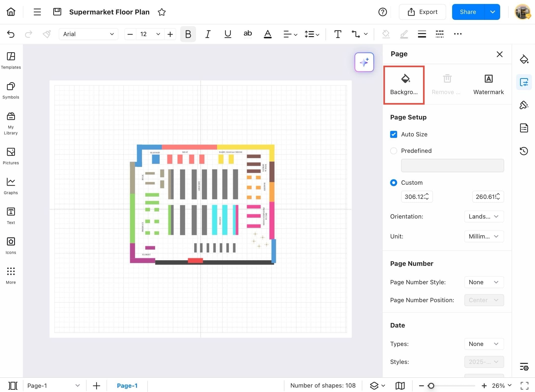Switch to the Page-1 tab

[x=127, y=386]
